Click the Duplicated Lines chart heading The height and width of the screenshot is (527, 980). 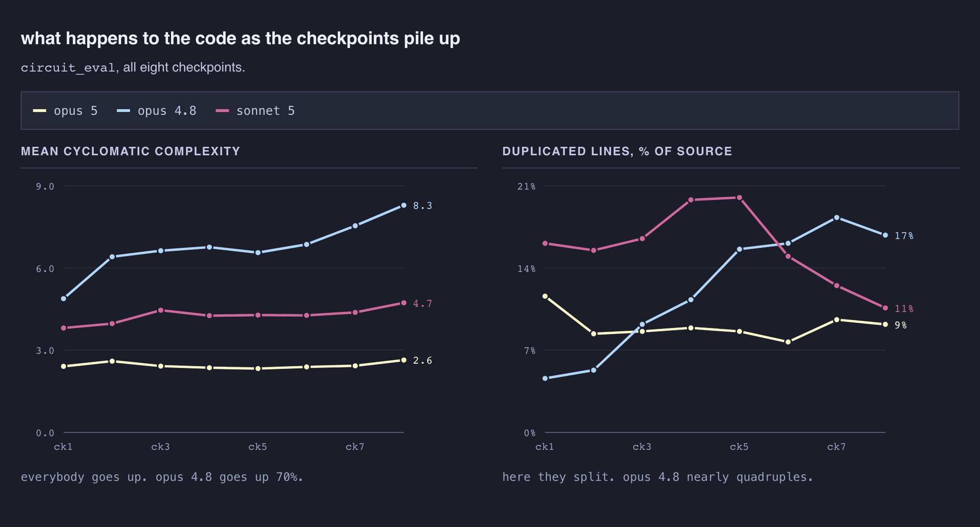[x=617, y=151]
